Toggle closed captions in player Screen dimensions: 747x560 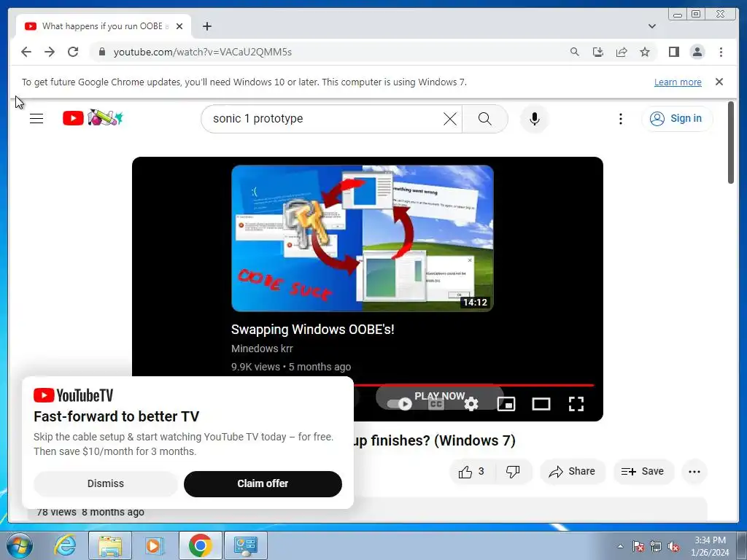(436, 404)
